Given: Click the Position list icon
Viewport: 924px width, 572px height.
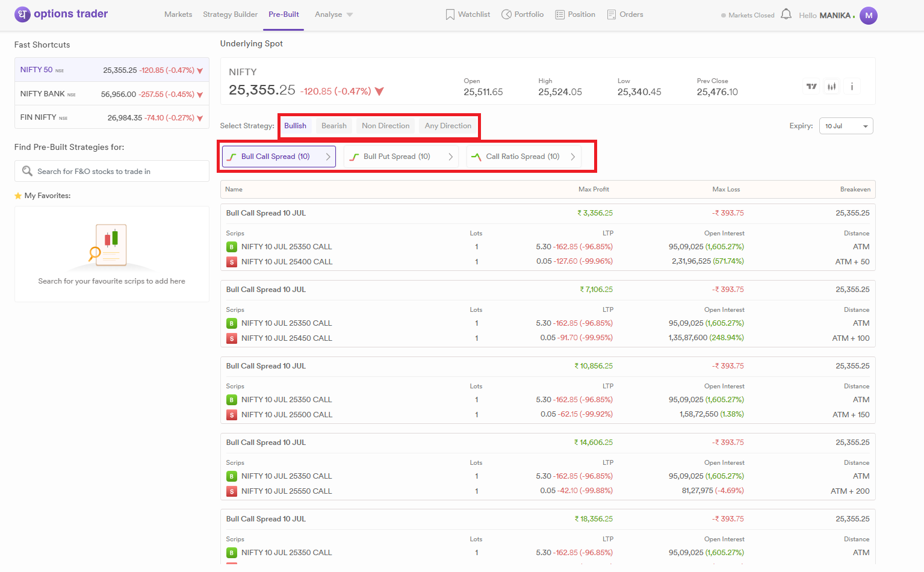Looking at the screenshot, I should (560, 14).
